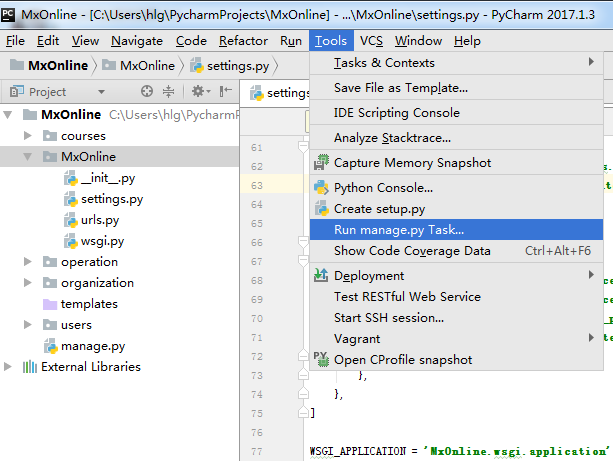
Task: Click the MxOnline root breadcrumb folder icon
Action: [x=17, y=65]
